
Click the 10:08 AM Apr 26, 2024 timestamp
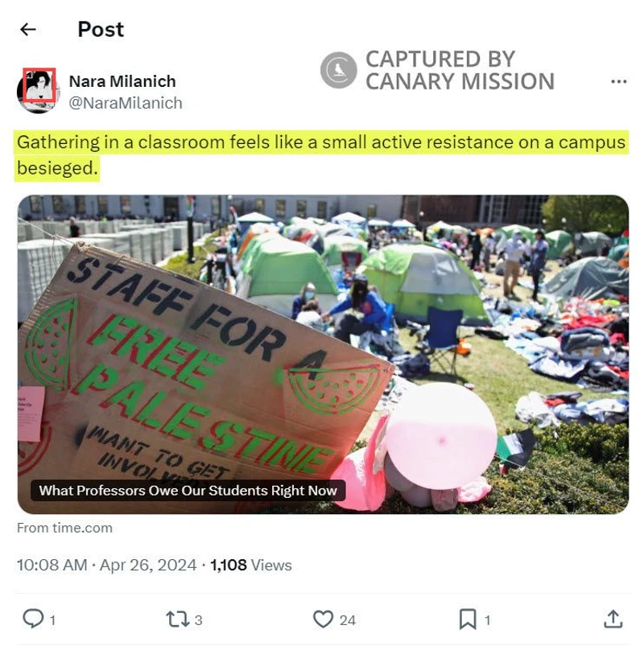coord(106,565)
